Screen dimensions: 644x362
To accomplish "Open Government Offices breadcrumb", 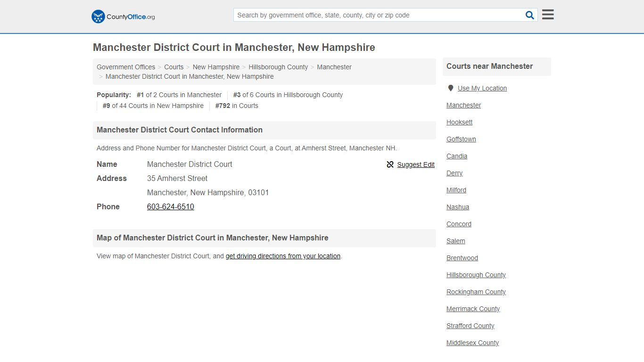I will click(x=126, y=67).
